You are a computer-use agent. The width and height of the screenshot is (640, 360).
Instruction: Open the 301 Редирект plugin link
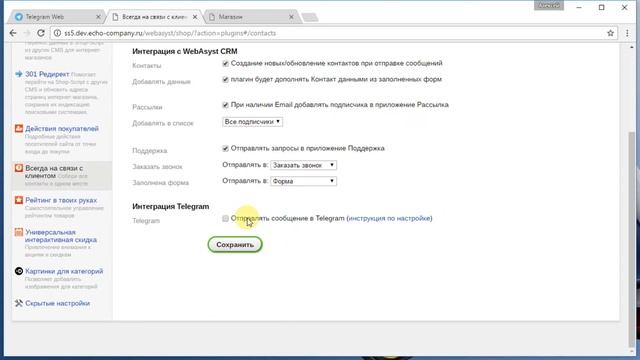point(47,74)
